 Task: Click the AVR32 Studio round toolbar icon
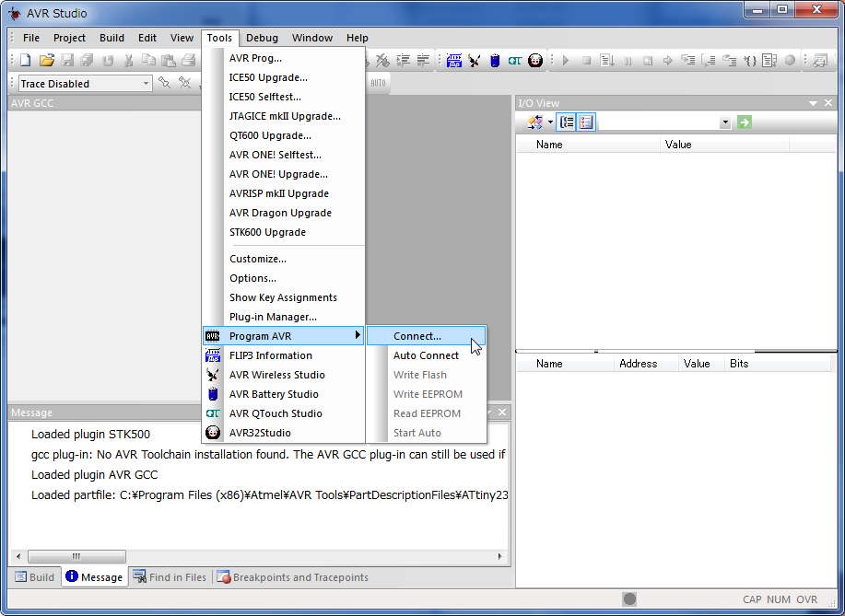coord(535,60)
